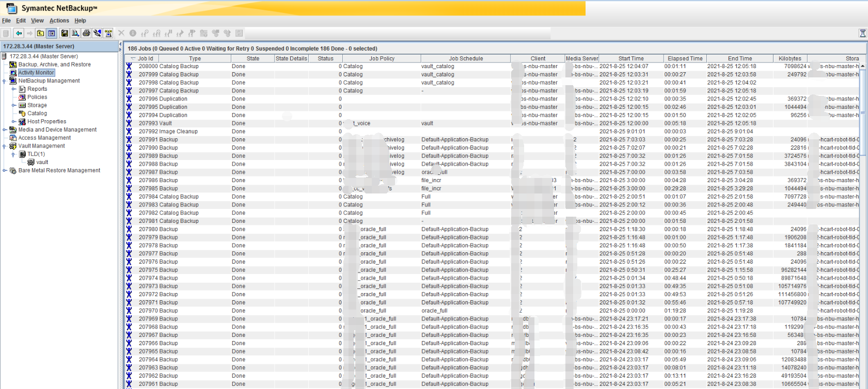Open Print Preview magnifier page icon
This screenshot has height=389, width=868.
(x=75, y=34)
